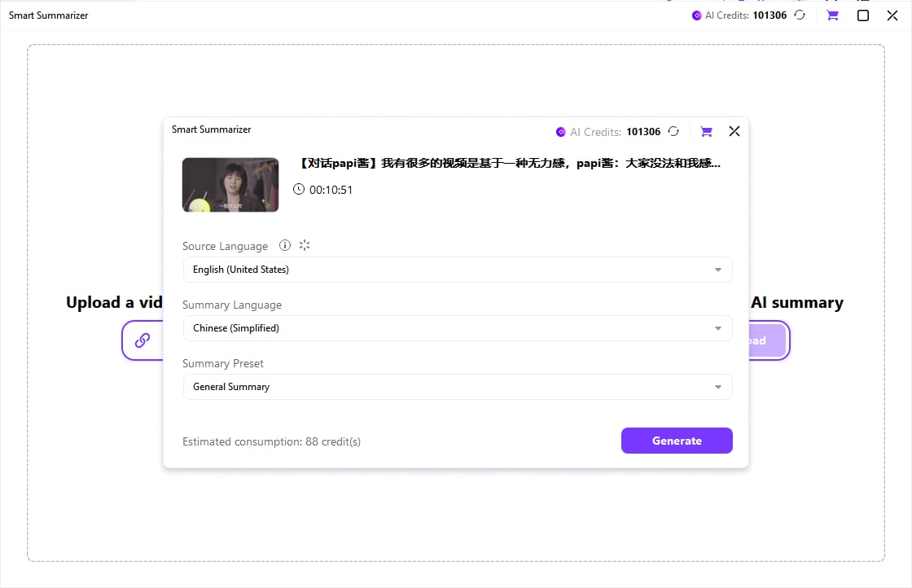Refresh credits in the main window title bar
This screenshot has height=588, width=912.
tap(800, 15)
